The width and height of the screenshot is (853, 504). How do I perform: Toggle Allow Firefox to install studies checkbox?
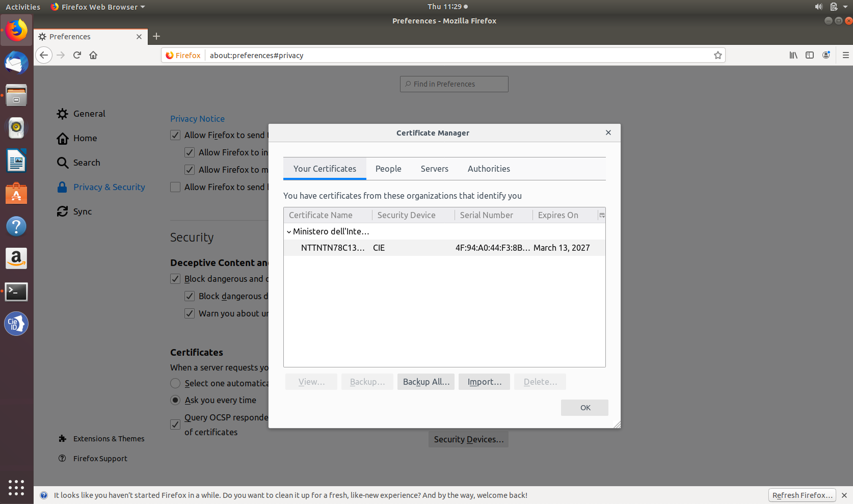[x=190, y=152]
